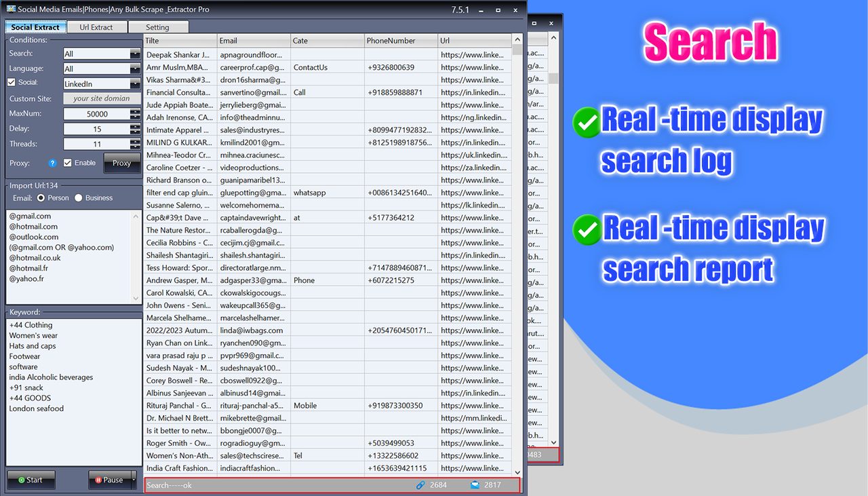Adjust the MaxNum spinner arrows

click(135, 114)
